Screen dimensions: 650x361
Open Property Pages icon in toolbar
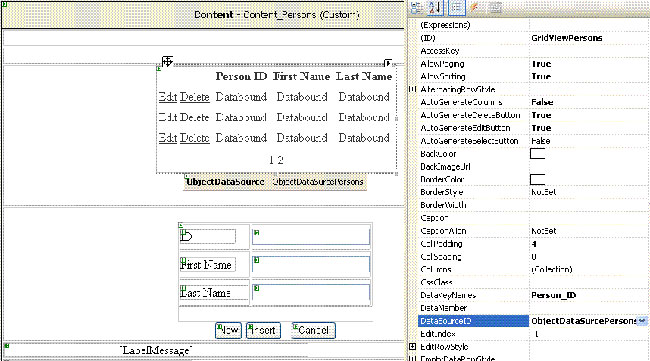[495, 7]
